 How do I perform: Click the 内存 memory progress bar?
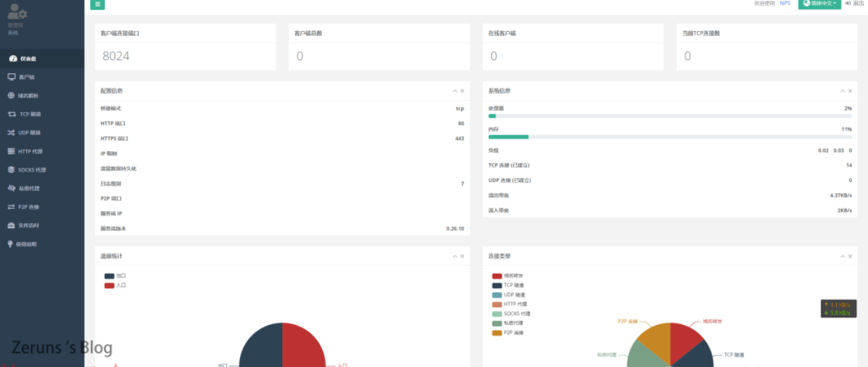pos(670,137)
